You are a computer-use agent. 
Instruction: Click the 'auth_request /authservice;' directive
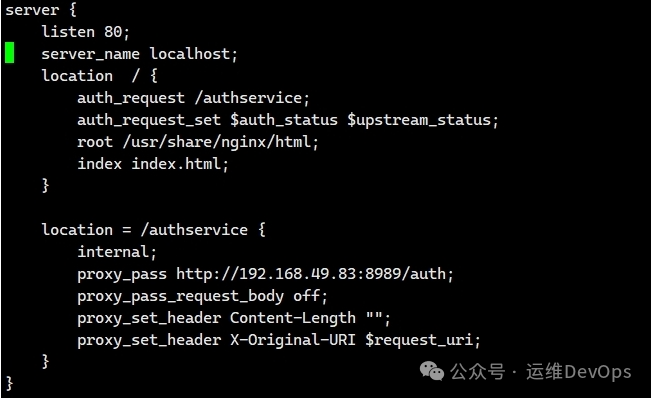tap(193, 98)
